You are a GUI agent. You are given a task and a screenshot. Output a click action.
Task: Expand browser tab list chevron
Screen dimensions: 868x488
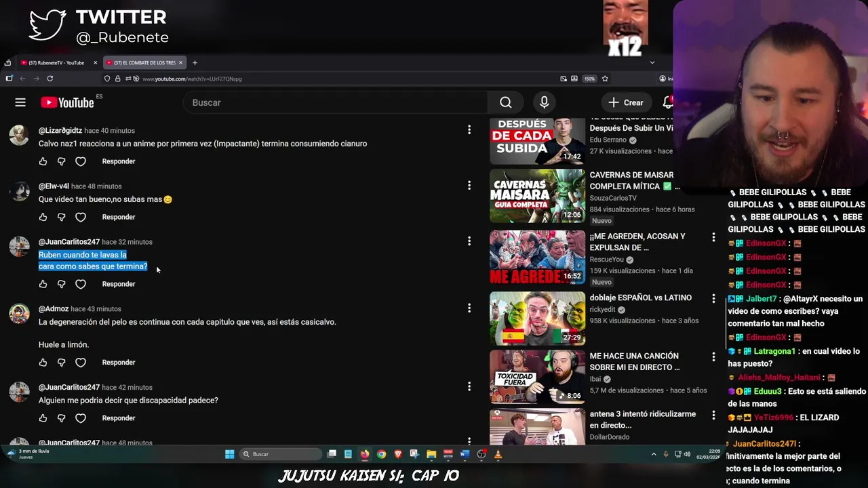pos(652,62)
